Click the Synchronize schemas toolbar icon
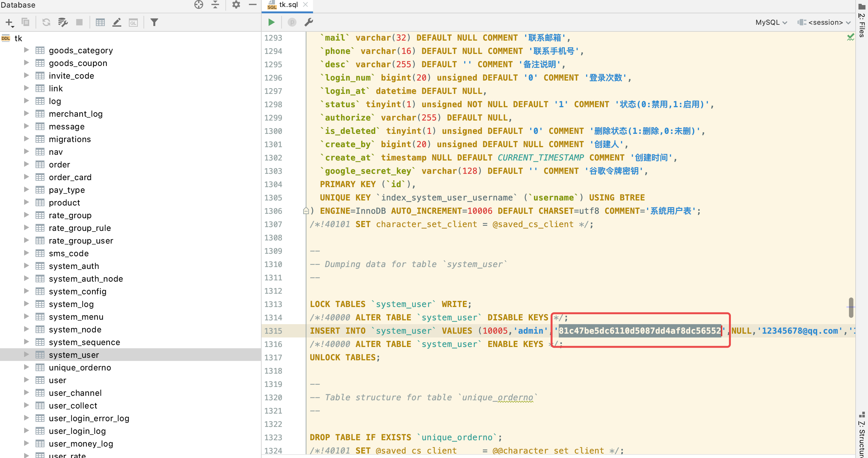 [63, 22]
